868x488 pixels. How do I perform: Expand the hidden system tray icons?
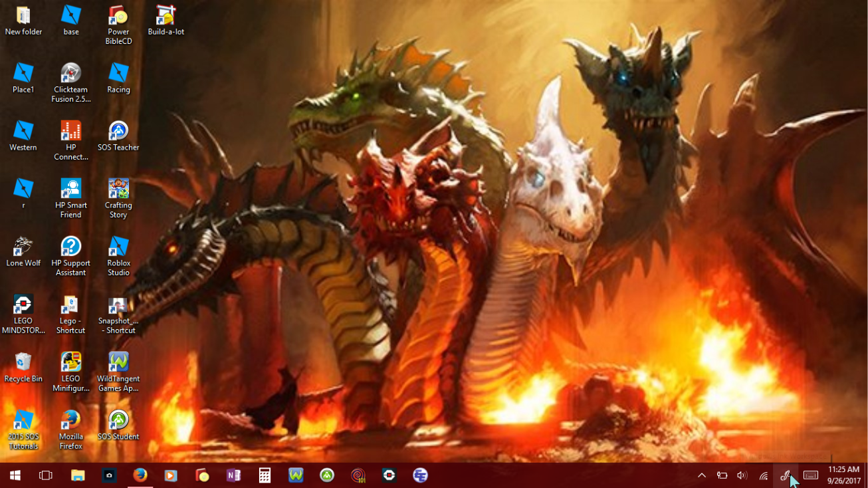701,475
